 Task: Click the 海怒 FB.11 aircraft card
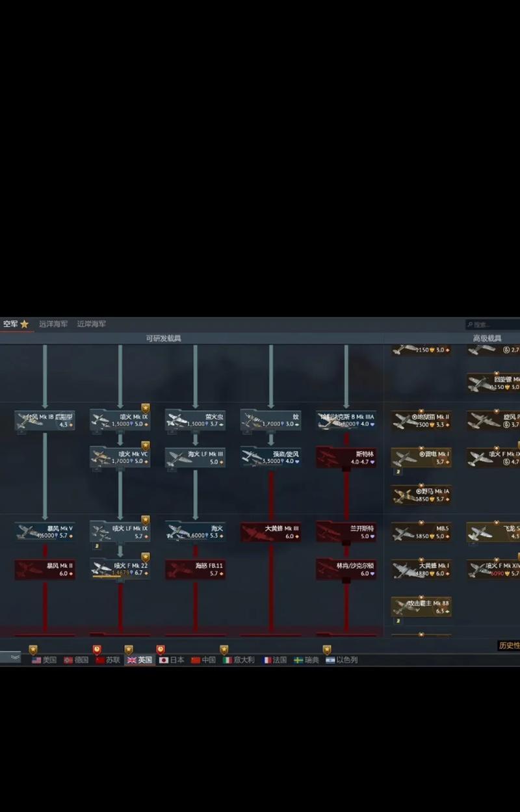coord(195,570)
